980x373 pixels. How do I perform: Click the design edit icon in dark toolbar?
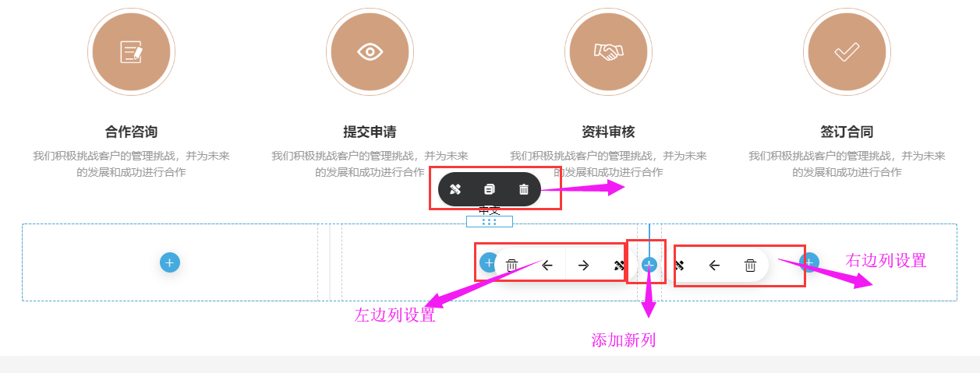tap(455, 189)
